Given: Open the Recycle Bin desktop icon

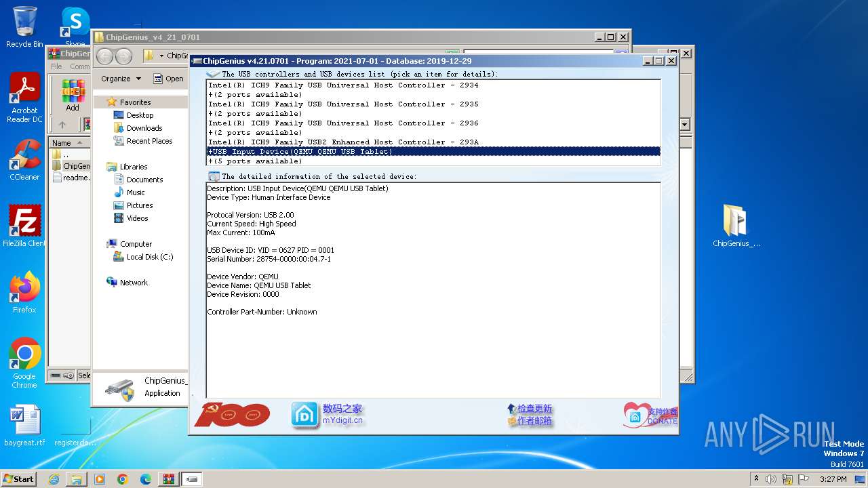Looking at the screenshot, I should tap(24, 27).
